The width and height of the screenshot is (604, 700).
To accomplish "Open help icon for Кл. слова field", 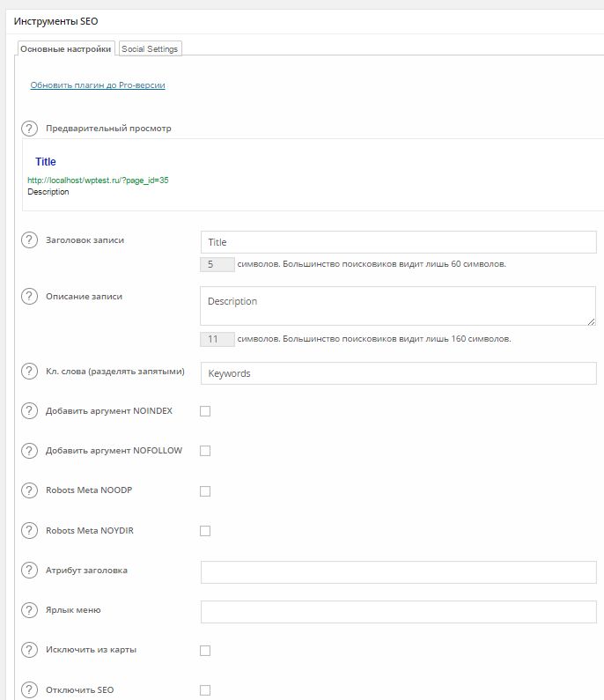I will (29, 372).
